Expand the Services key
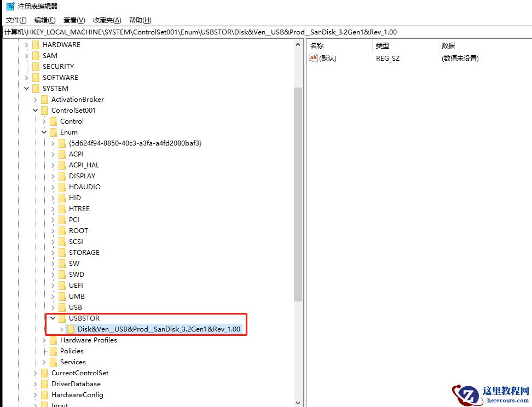This screenshot has height=407, width=532. [x=44, y=362]
